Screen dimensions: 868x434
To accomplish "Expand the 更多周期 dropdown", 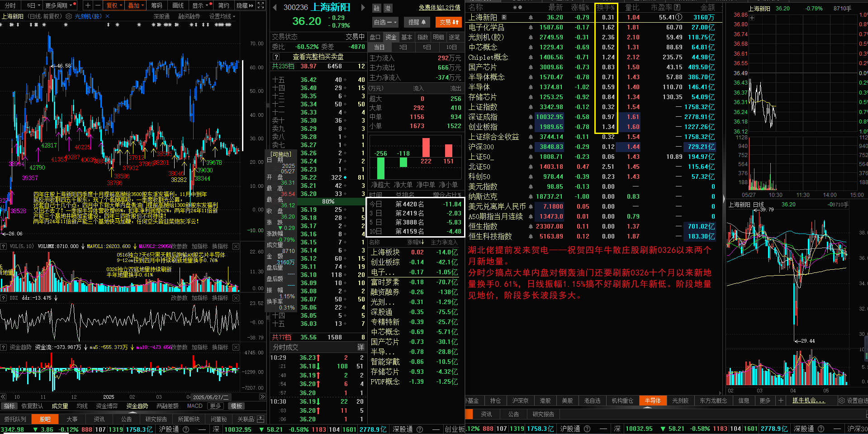I will click(x=61, y=5).
